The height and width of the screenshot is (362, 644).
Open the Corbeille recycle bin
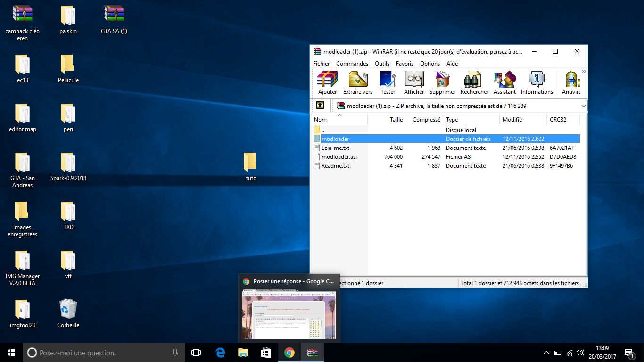68,314
